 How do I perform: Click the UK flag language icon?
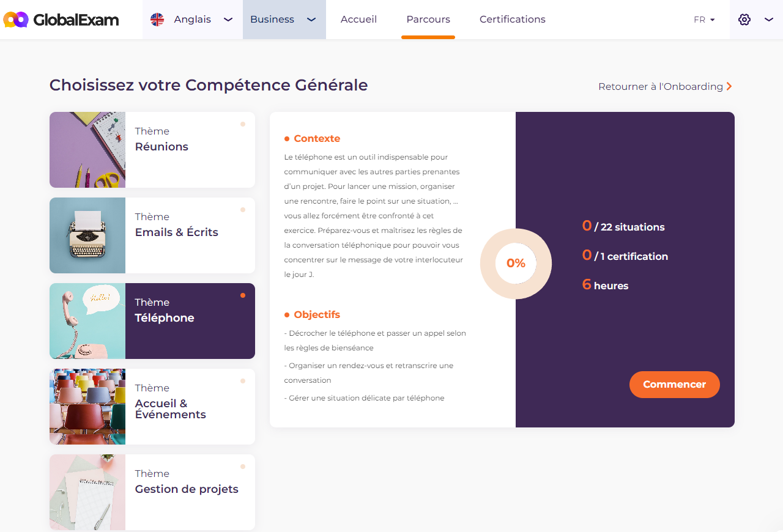[x=157, y=20]
